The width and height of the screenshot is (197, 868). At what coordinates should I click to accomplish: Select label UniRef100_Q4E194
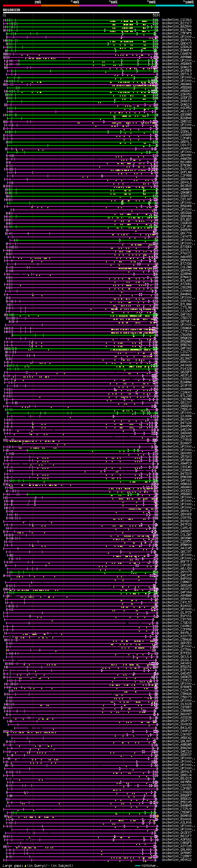pos(177,430)
